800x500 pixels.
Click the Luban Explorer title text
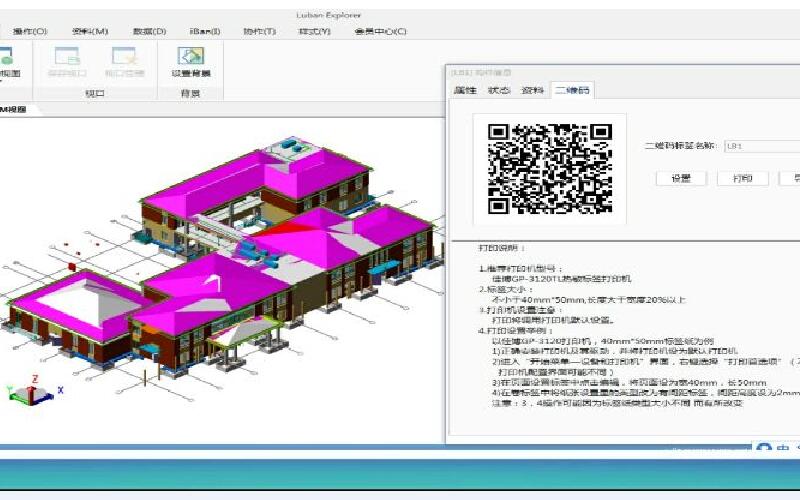point(329,15)
